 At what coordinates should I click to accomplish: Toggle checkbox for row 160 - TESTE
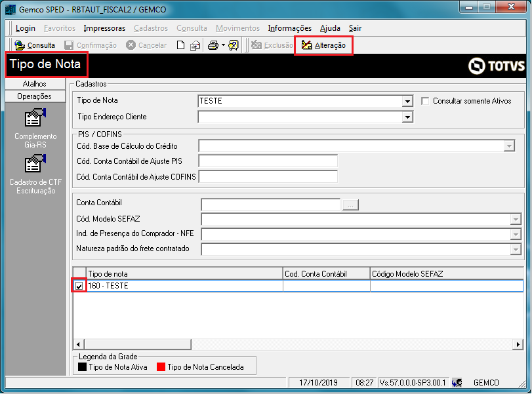coord(79,286)
